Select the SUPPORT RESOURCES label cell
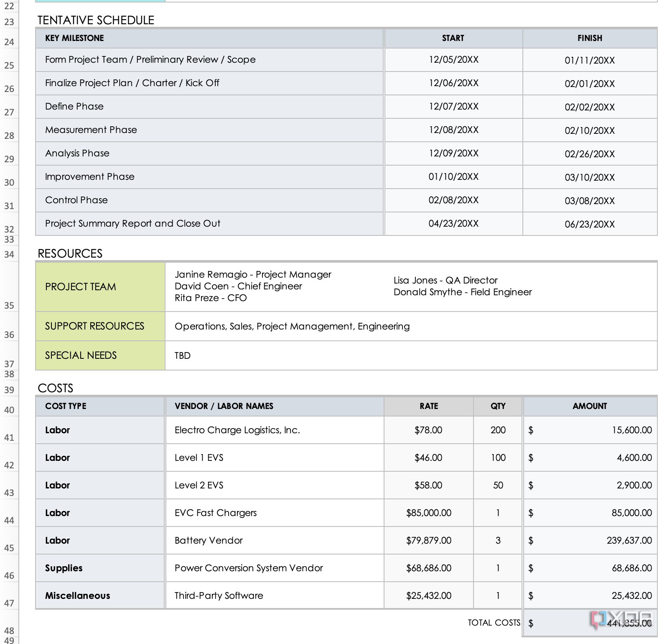This screenshot has width=667, height=644. pos(100,326)
